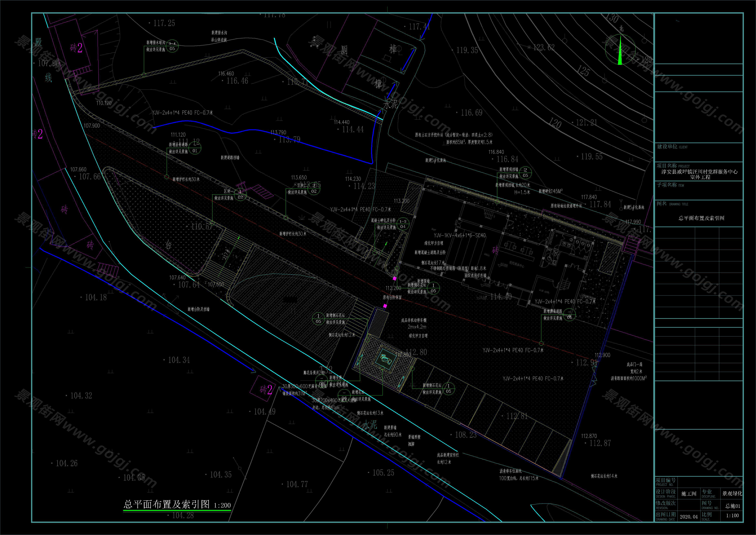This screenshot has height=535, width=756.
Task: Click the drawing title 总平面布置及索引图 1:200 at bottom
Action: [177, 504]
